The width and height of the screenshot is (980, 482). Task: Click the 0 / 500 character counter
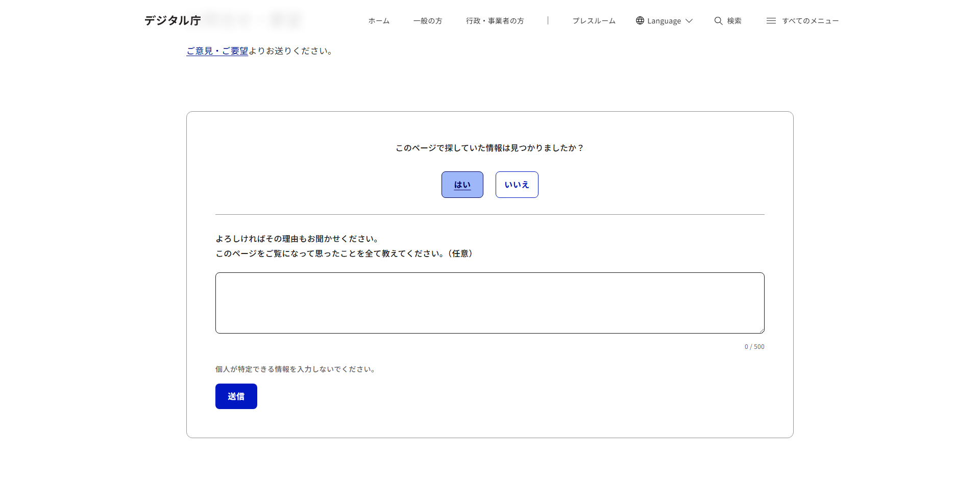[x=754, y=347]
